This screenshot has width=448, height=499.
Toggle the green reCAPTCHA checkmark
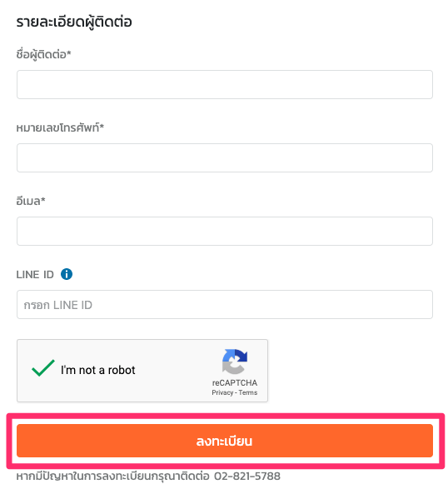pos(43,368)
